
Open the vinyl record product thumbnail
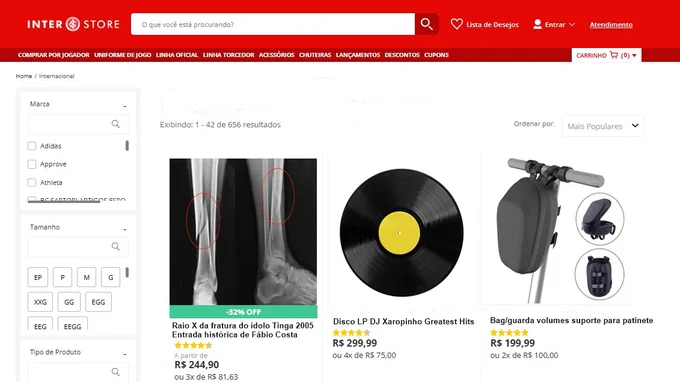(402, 233)
